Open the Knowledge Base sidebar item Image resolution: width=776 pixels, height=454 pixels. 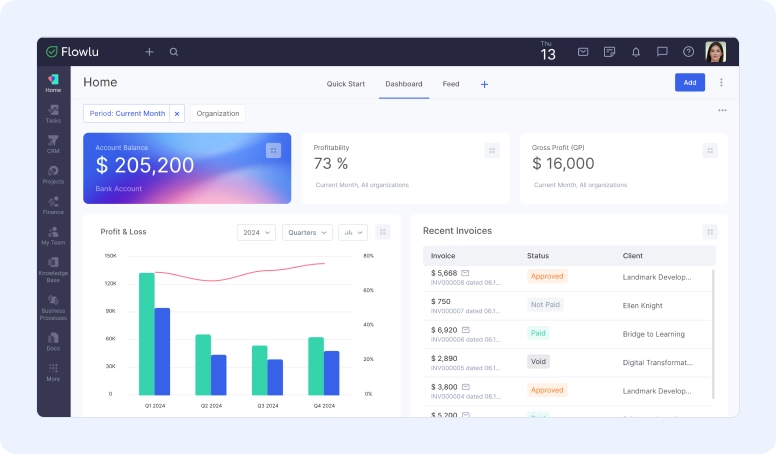(x=53, y=271)
